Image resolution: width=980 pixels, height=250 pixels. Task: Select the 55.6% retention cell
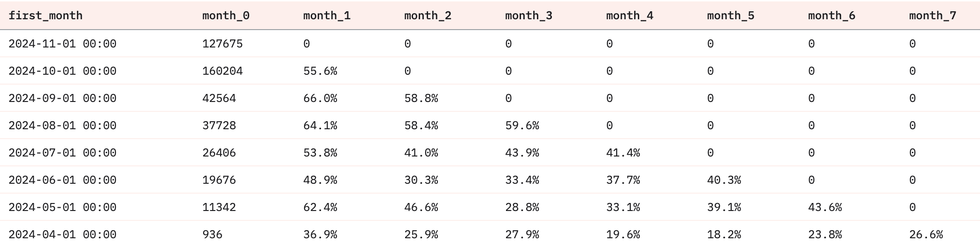[x=320, y=71]
